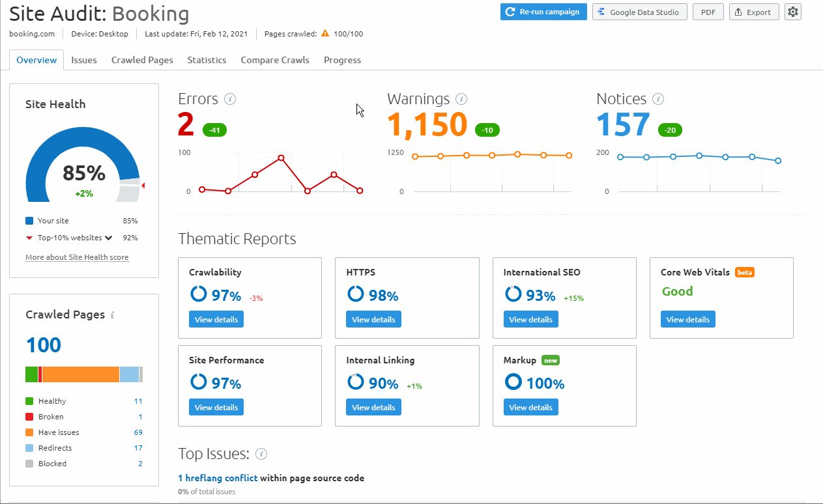Click the Crawled Pages info icon
The width and height of the screenshot is (823, 504).
112,315
